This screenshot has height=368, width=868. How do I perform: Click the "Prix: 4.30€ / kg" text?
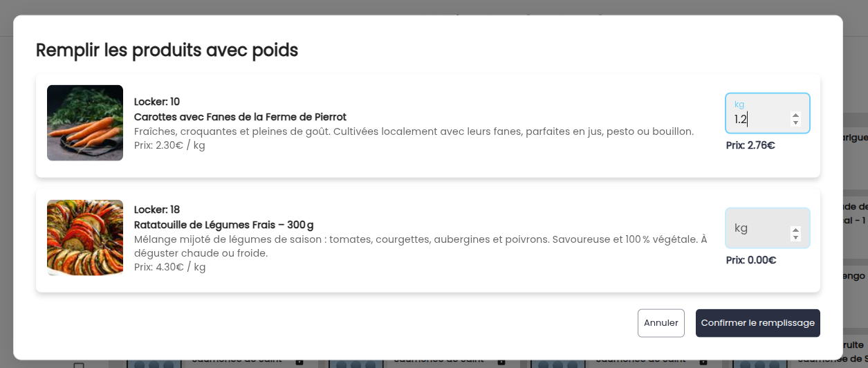click(x=169, y=267)
